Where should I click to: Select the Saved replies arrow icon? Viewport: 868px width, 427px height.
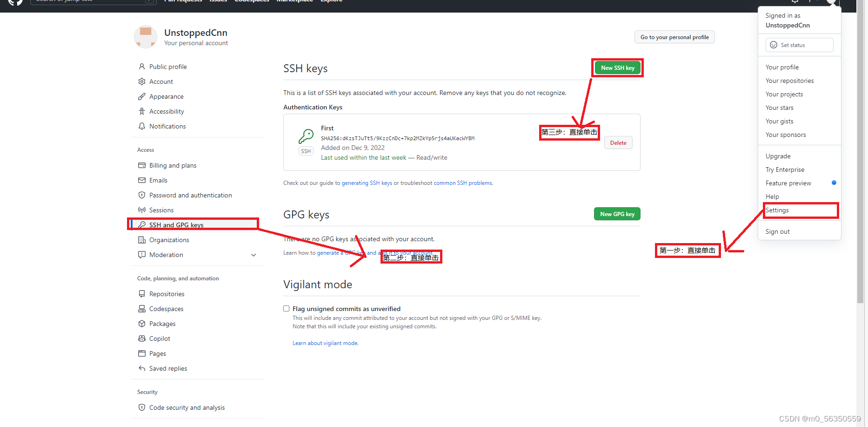tap(142, 368)
